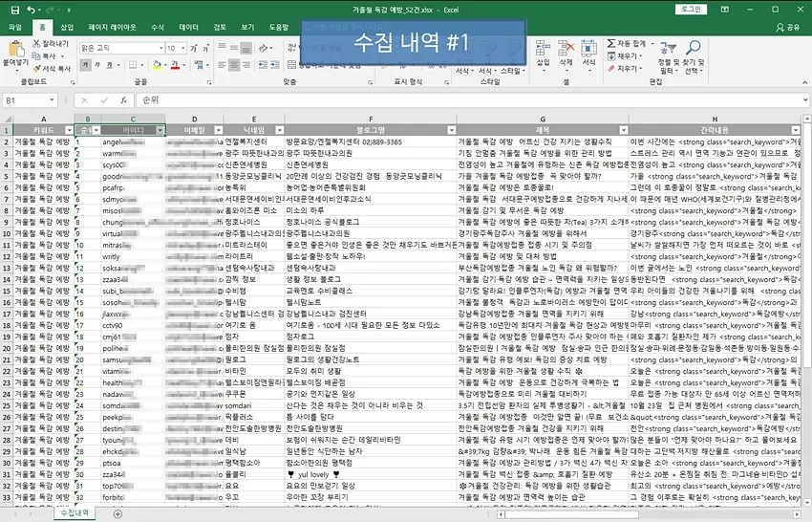Click the fill color paint bucket (yellow)
Image resolution: width=812 pixels, height=522 pixels.
tap(157, 65)
